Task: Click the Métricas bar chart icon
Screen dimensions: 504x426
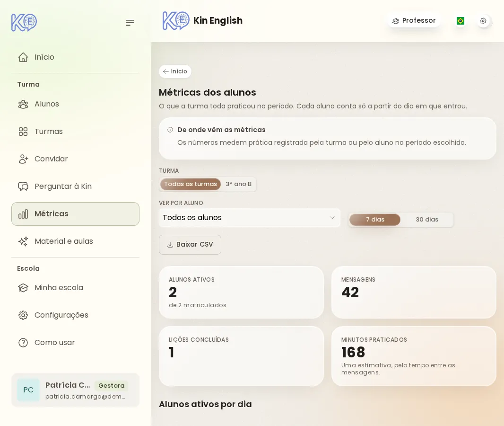Action: 23,214
